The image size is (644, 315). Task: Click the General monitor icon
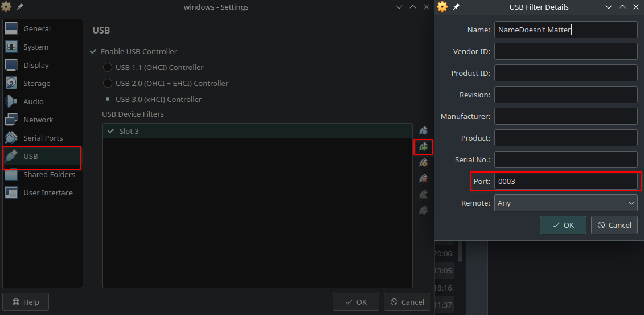[11, 28]
